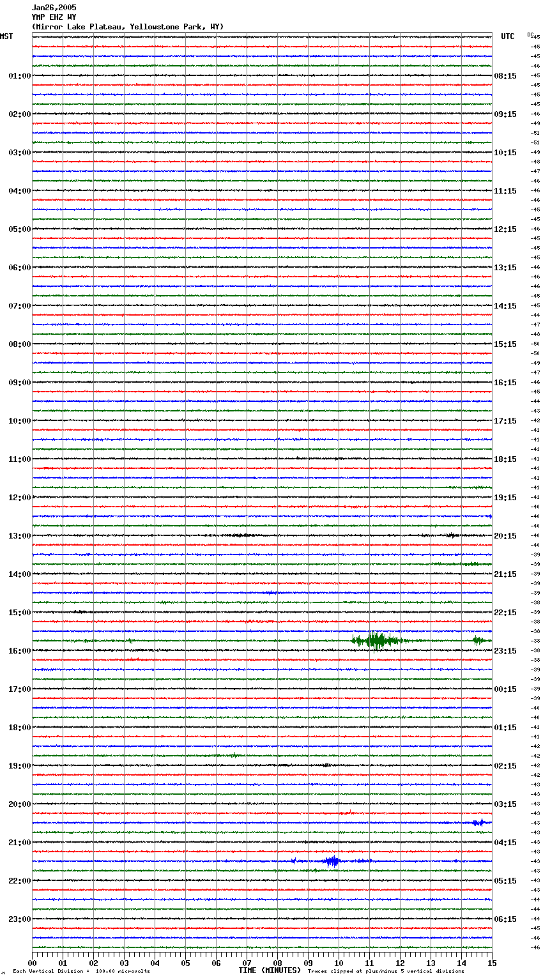The width and height of the screenshot is (543, 980).
Task: Select the 02:00 MST time label
Action: 20,114
